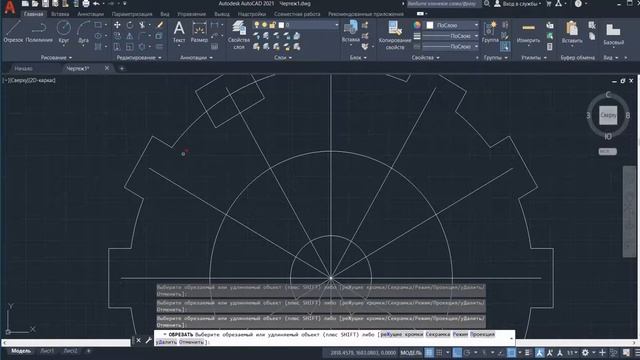Image resolution: width=640 pixels, height=360 pixels.
Task: Click Копирование свойств (Match Properties)
Action: tap(395, 35)
